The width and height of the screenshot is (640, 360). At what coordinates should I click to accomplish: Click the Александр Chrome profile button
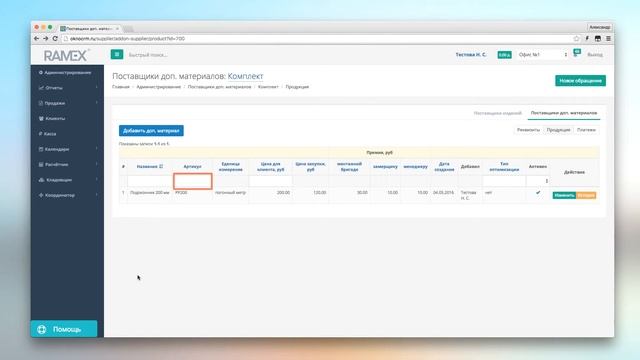[599, 27]
